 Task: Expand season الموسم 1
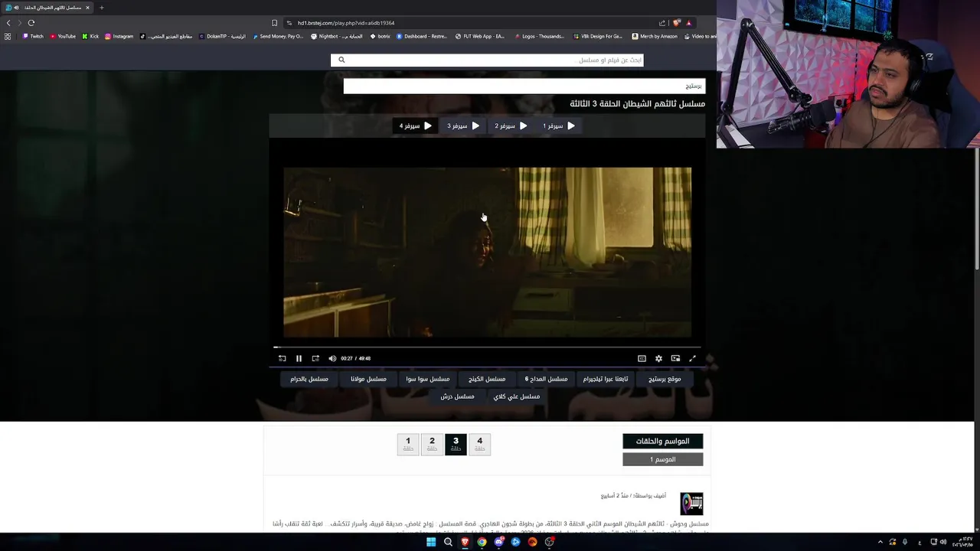point(663,459)
